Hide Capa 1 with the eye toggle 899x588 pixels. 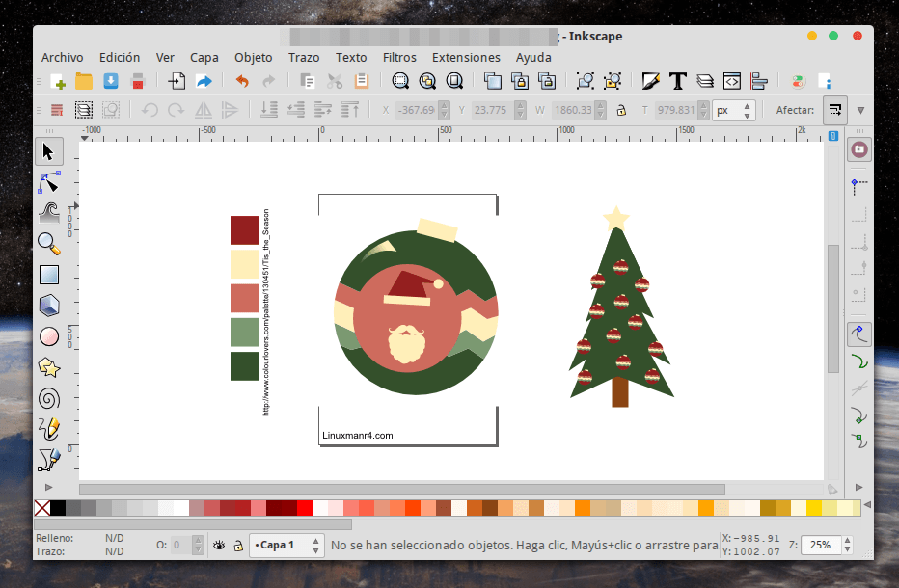220,545
